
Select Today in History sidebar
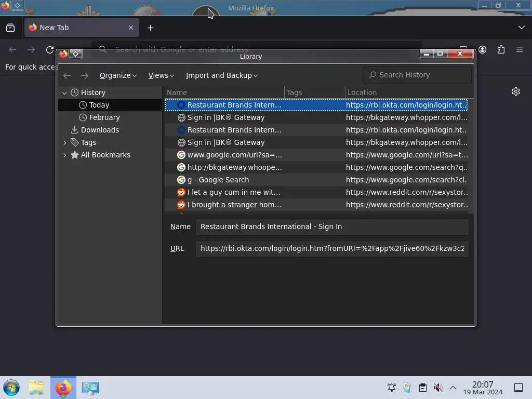click(x=110, y=105)
